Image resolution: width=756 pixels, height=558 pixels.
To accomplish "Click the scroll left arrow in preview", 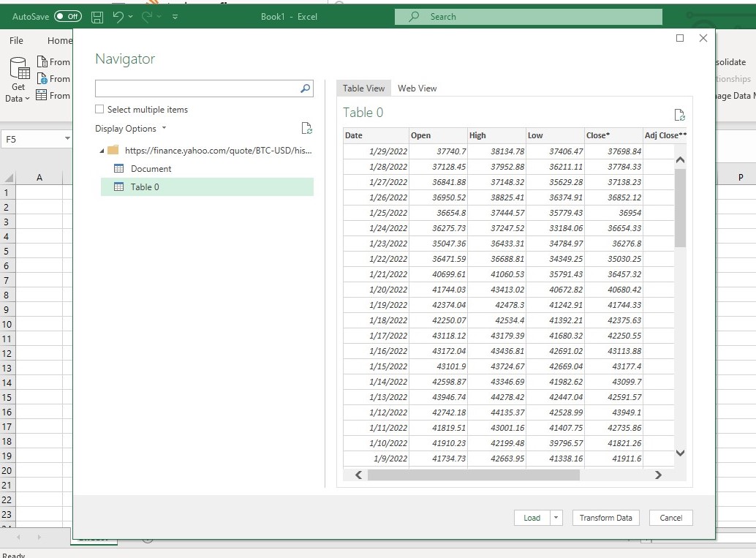I will tap(358, 475).
